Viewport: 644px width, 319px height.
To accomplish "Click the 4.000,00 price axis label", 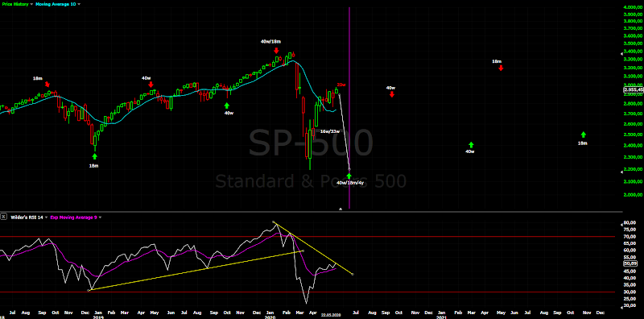I will click(634, 7).
